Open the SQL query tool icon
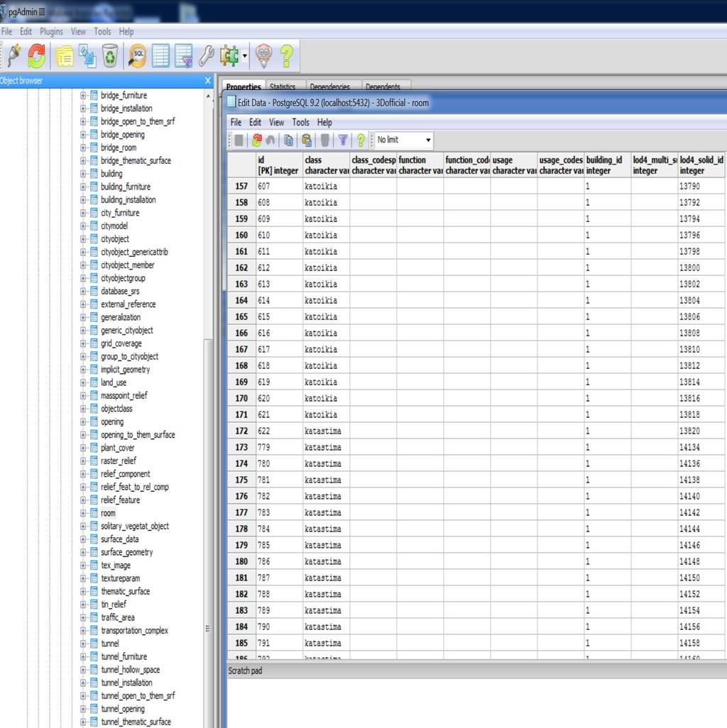 (138, 56)
